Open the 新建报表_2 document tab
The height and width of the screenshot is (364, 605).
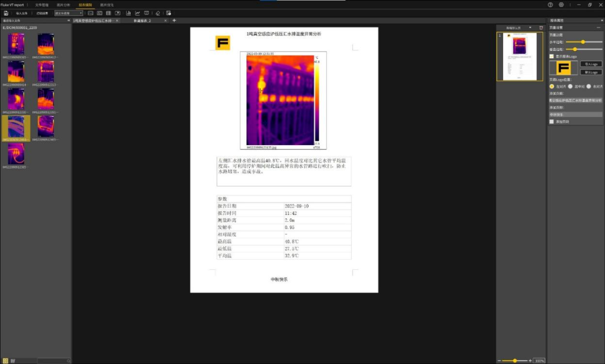tap(142, 21)
